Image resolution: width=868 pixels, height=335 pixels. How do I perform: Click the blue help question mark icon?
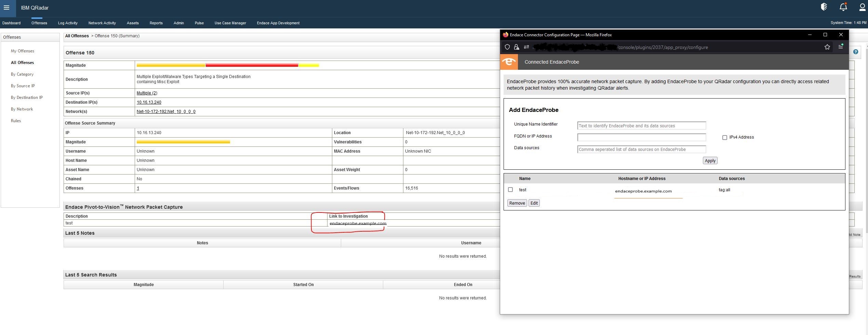pos(855,52)
